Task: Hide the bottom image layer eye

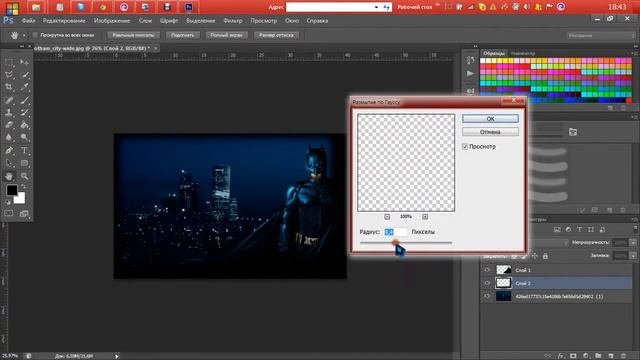Action: (487, 296)
